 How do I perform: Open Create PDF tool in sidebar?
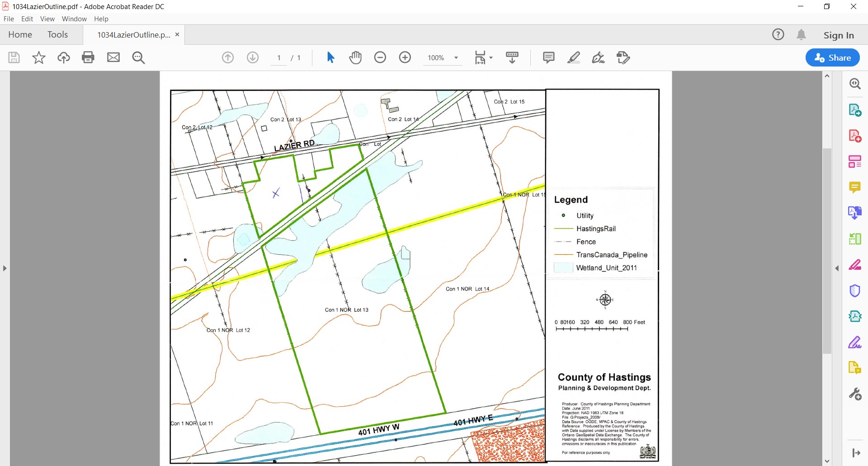click(x=855, y=136)
